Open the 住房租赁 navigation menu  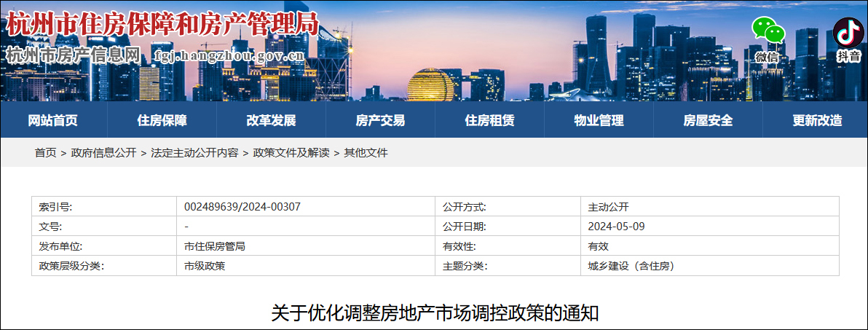[489, 120]
